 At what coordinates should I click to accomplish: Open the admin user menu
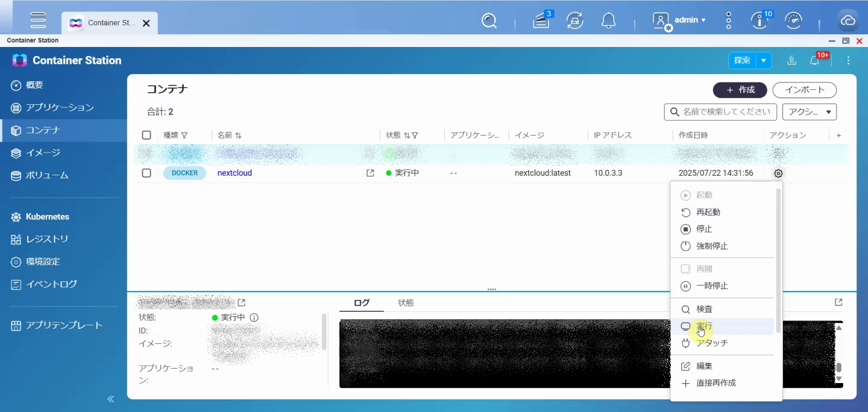[x=679, y=21]
